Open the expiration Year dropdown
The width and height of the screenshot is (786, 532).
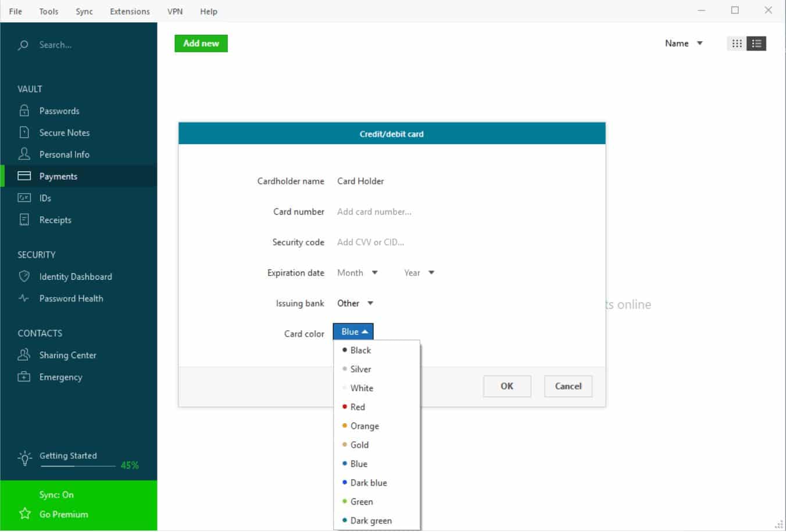pyautogui.click(x=419, y=273)
